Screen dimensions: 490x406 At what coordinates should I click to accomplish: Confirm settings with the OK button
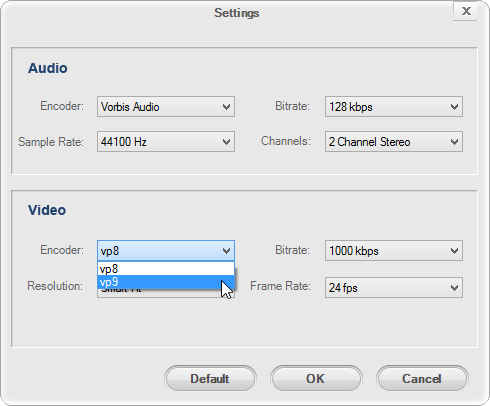point(316,379)
